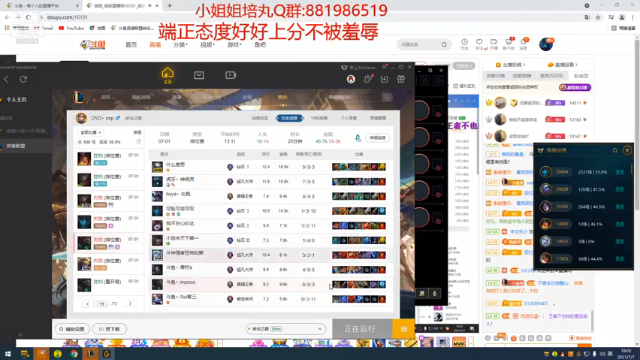Expand server selector dropdown at bottom bar
The height and width of the screenshot is (360, 640).
point(320,329)
